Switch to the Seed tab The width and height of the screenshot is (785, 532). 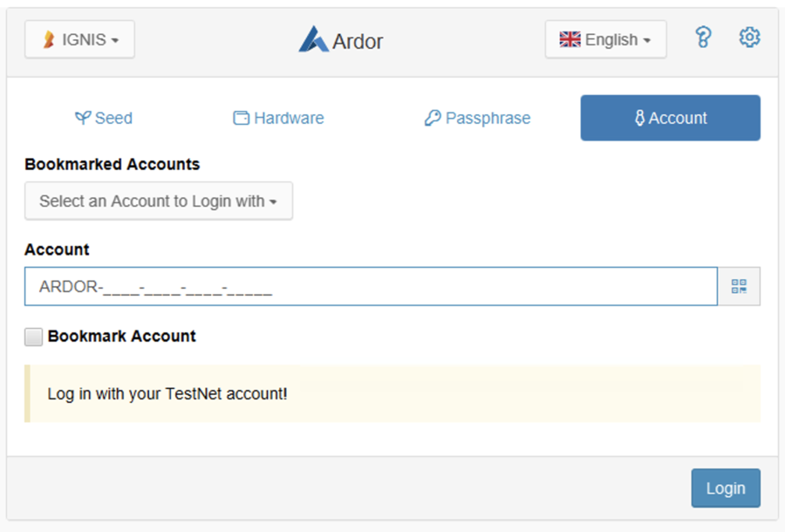coord(103,118)
